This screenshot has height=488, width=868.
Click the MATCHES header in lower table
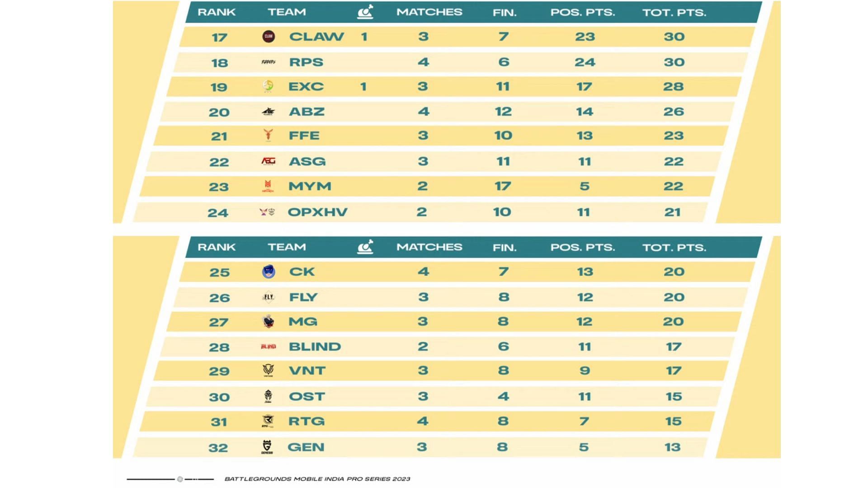[x=429, y=247]
